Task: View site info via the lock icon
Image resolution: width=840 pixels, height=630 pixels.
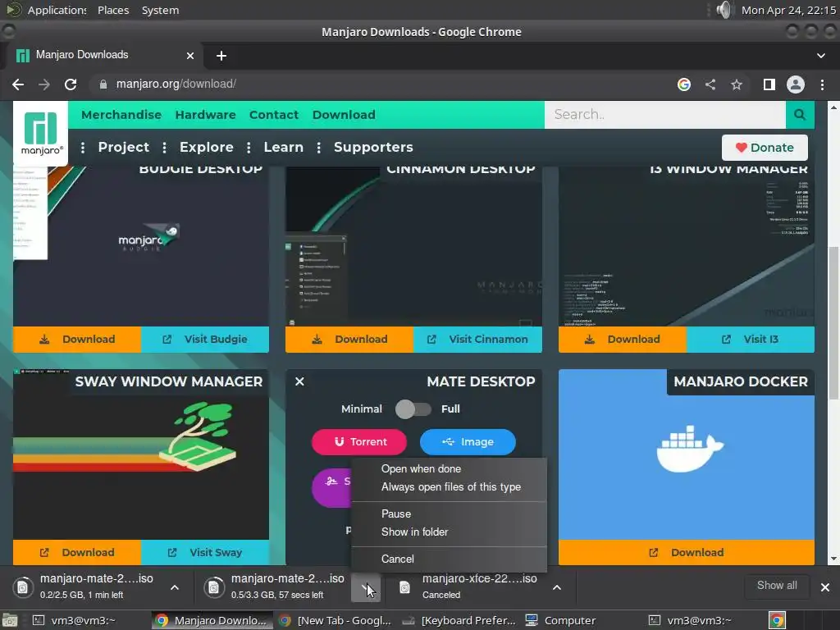Action: point(103,84)
